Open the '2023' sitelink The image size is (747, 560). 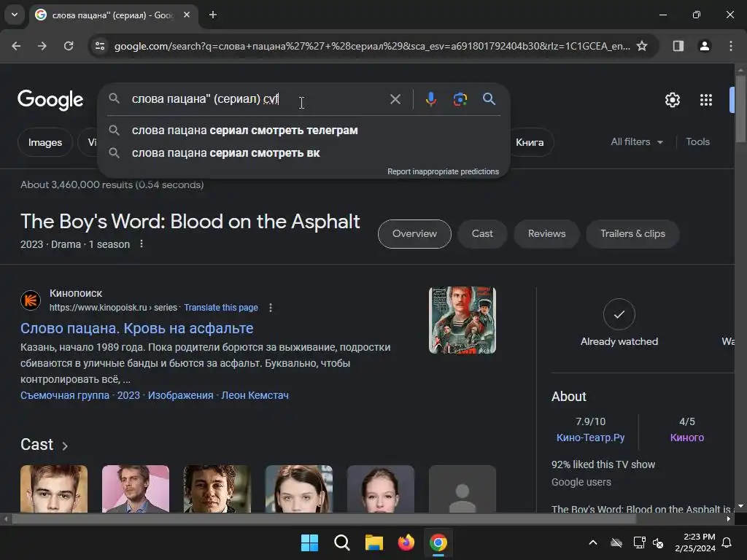pyautogui.click(x=128, y=395)
